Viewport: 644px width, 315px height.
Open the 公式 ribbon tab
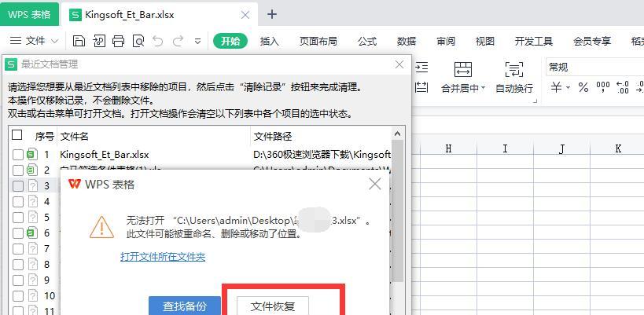[367, 41]
